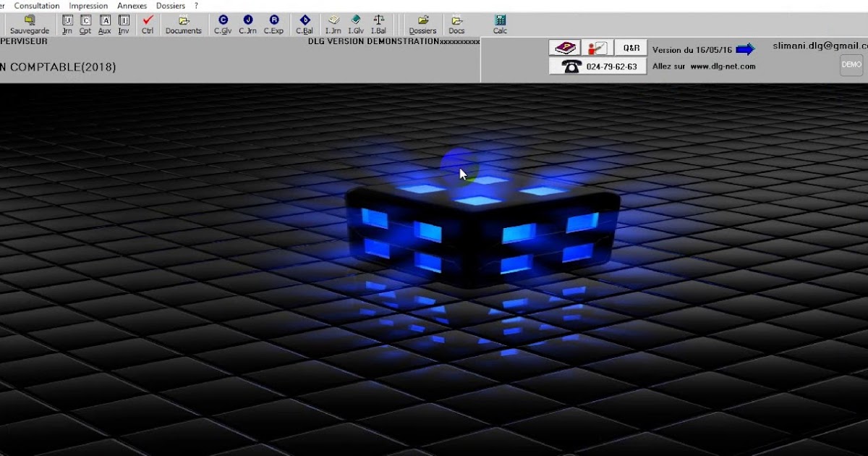Click the purple help book button
The image size is (868, 456).
pos(564,48)
